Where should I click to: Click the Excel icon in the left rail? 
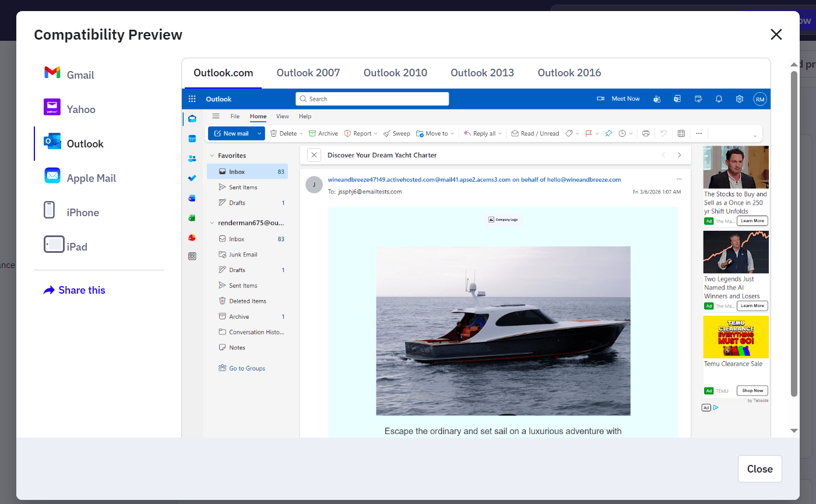click(192, 217)
